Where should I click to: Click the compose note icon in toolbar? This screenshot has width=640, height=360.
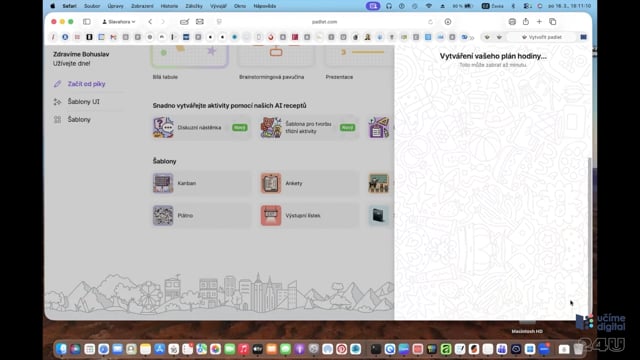184,22
